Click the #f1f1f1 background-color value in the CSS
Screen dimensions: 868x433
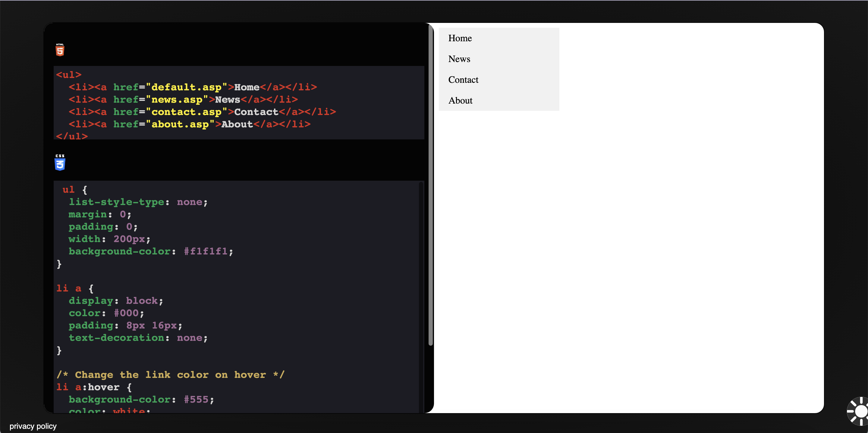coord(206,251)
